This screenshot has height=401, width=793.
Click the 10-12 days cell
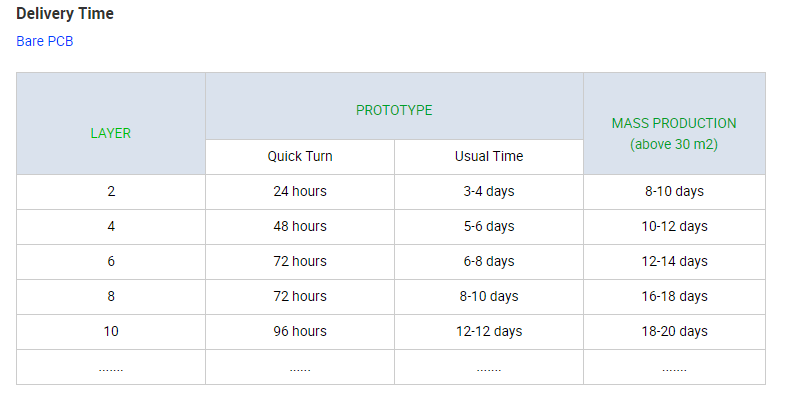click(x=674, y=227)
